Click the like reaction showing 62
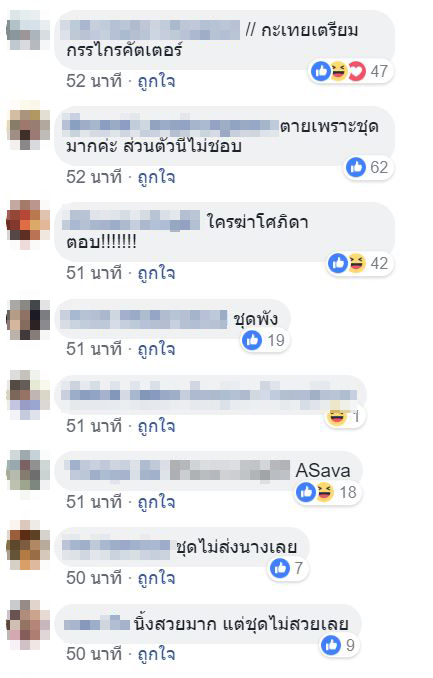 pos(369,167)
